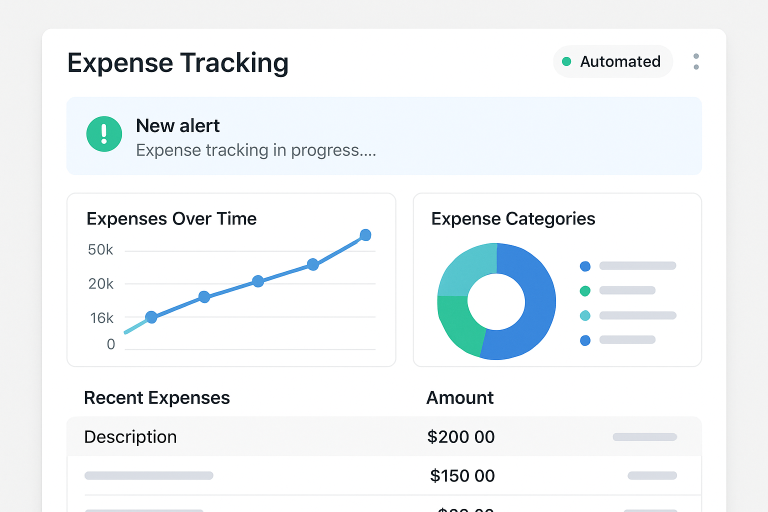Click the $150 00 amount value
This screenshot has width=768, height=512.
pyautogui.click(x=462, y=476)
